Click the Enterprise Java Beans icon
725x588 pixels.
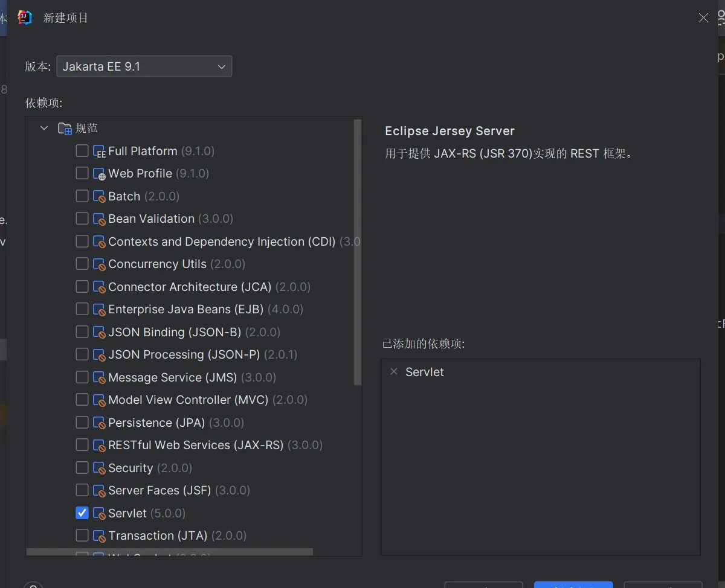[x=99, y=310]
